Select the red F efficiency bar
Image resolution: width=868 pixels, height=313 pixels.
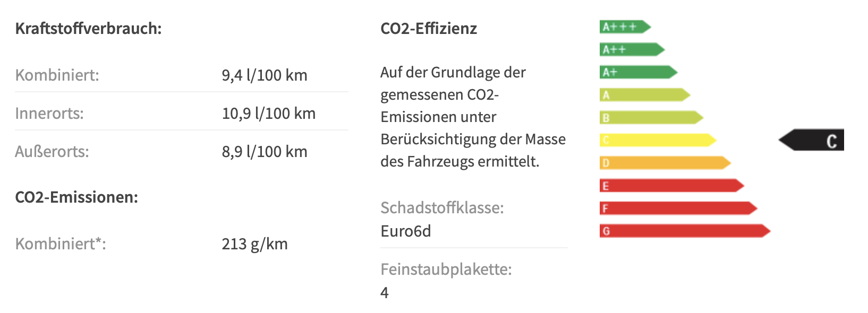(678, 208)
